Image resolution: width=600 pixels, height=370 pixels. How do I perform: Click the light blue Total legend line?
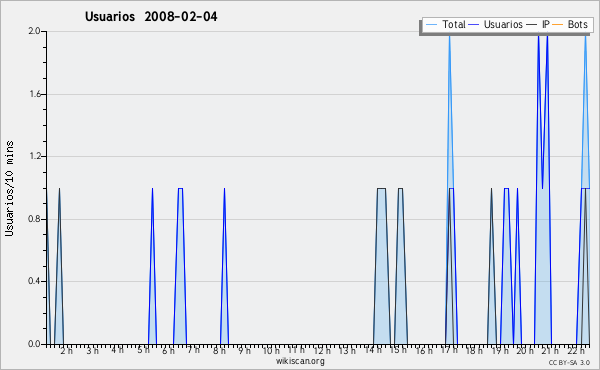pos(431,24)
